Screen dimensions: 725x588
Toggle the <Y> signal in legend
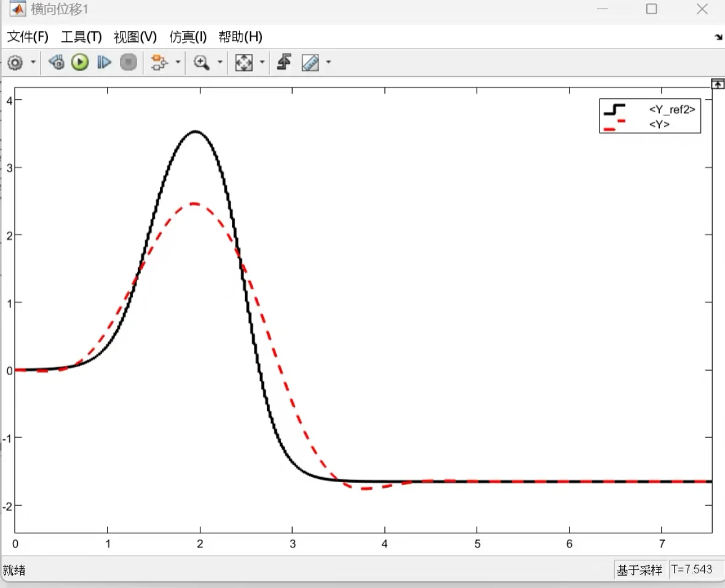[x=659, y=124]
